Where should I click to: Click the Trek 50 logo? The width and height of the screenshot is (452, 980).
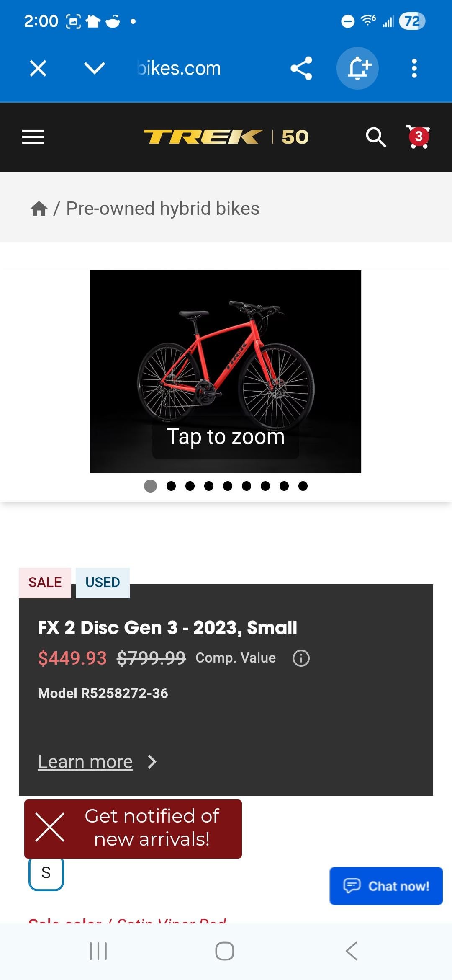(226, 137)
